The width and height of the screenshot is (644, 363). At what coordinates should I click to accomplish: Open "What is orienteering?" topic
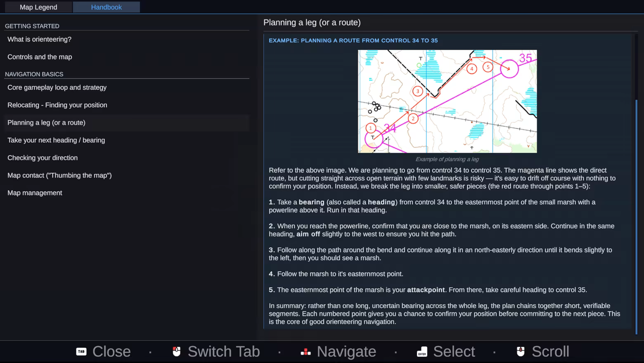pos(39,39)
